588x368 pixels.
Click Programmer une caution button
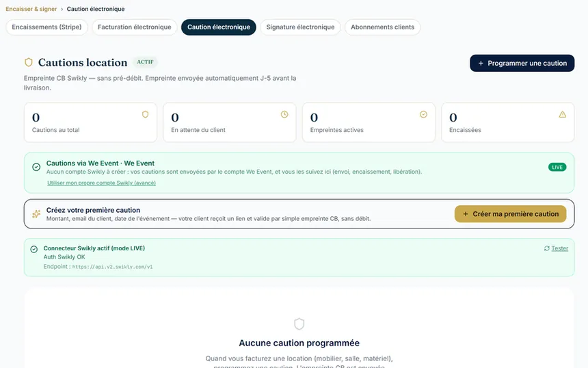coord(522,63)
